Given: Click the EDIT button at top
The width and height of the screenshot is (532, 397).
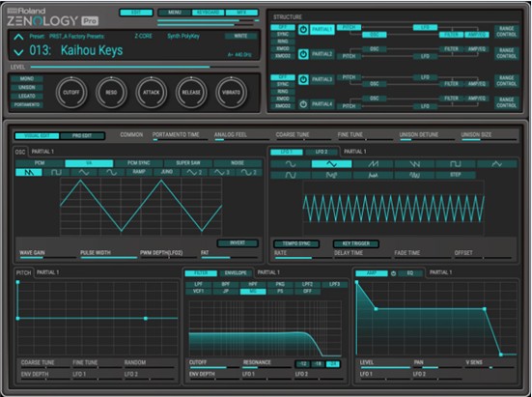Looking at the screenshot, I should 136,13.
